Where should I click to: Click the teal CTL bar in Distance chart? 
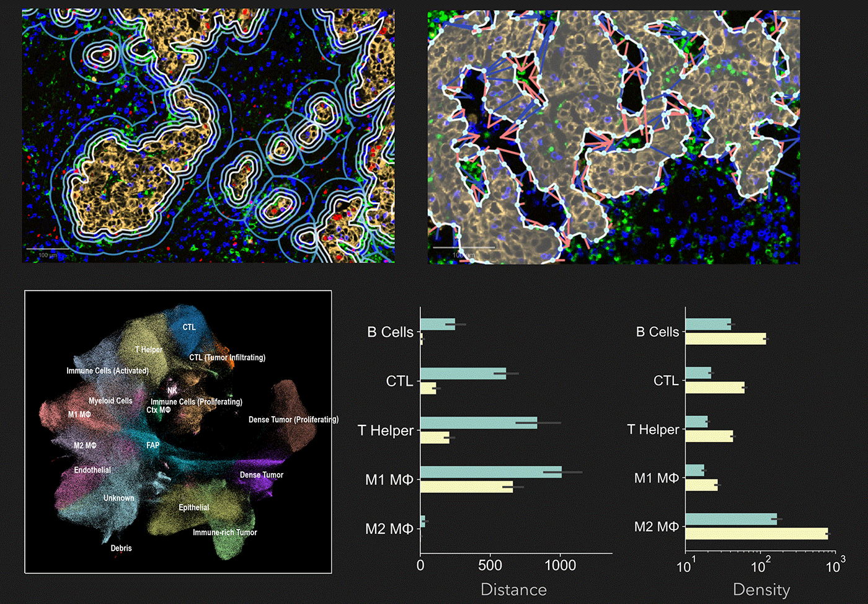tap(463, 373)
